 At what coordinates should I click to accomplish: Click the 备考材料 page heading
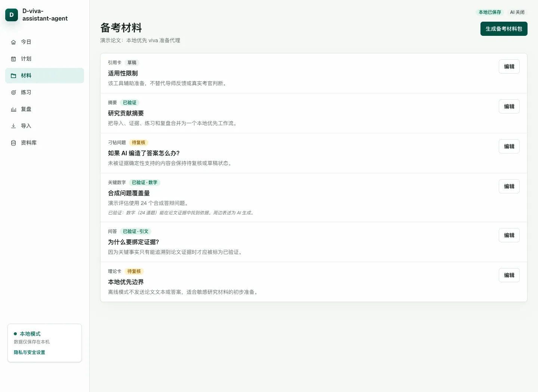(x=121, y=28)
